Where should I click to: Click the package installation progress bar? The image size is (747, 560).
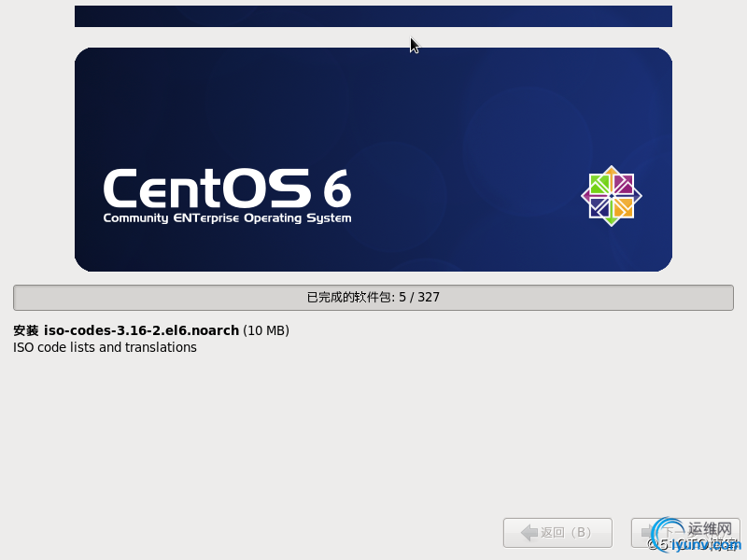(x=373, y=298)
